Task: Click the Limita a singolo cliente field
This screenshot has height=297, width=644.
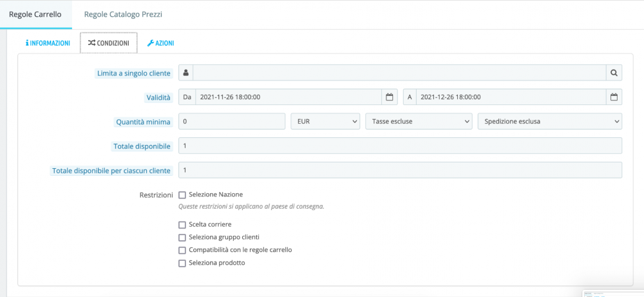Action: [x=400, y=73]
